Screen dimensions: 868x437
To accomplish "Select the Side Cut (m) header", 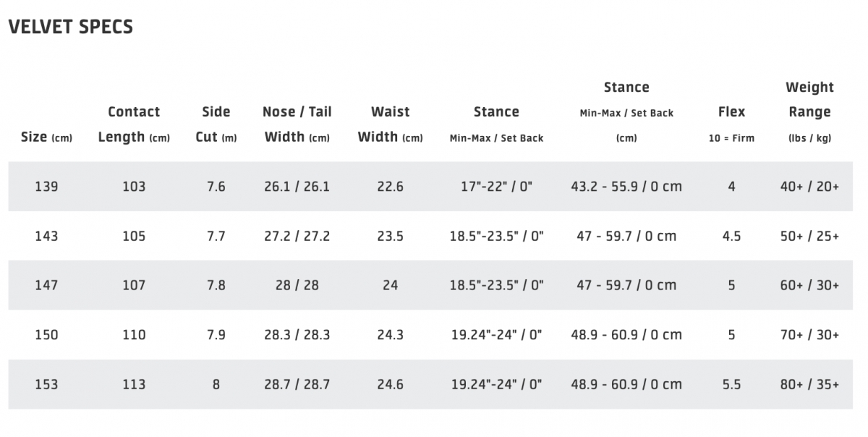I will tap(216, 124).
